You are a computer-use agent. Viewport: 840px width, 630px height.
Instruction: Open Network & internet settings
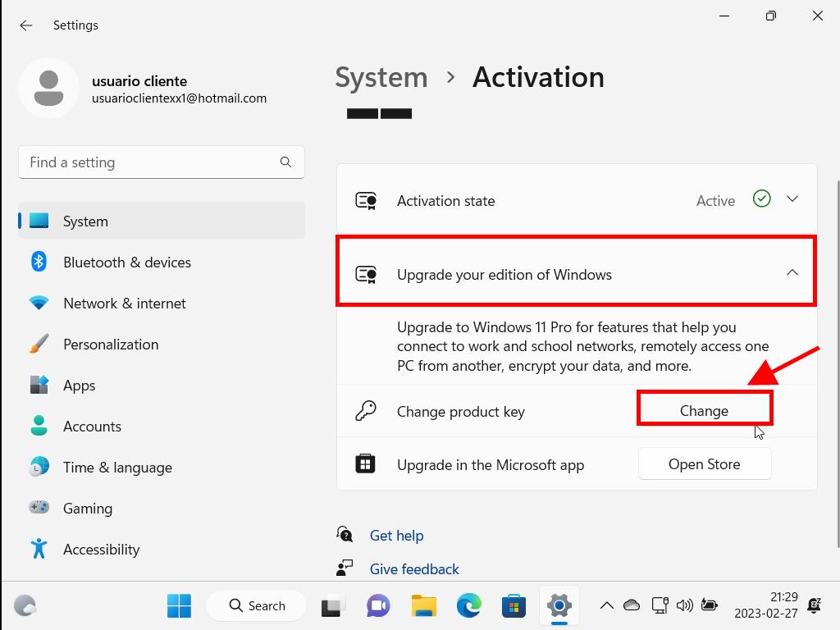point(124,304)
